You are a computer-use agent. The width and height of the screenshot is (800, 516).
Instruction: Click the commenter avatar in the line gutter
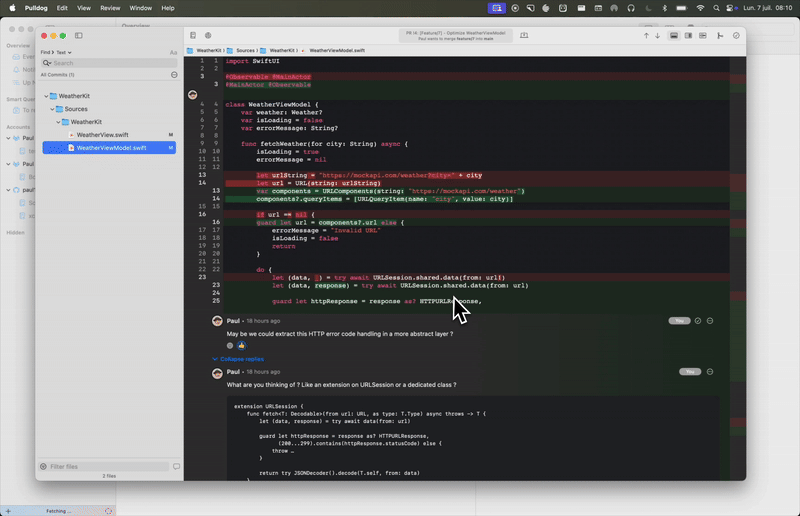tap(192, 94)
